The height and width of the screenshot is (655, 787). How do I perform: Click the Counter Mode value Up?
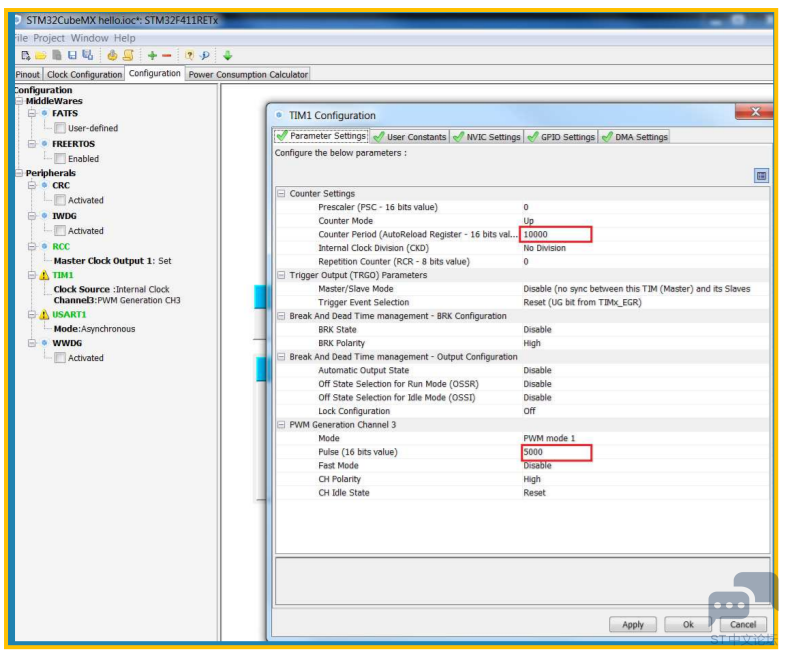pyautogui.click(x=529, y=221)
